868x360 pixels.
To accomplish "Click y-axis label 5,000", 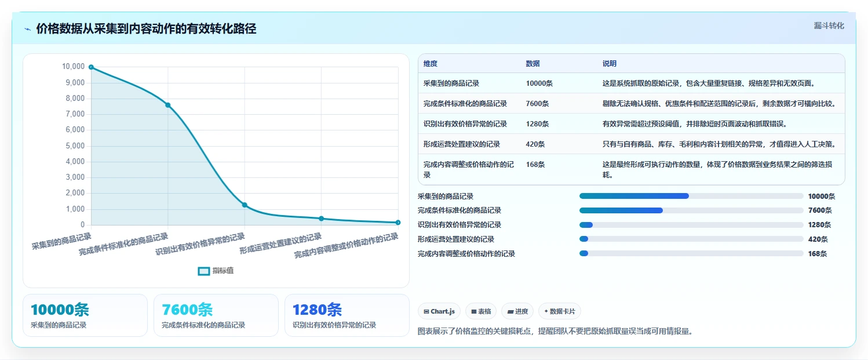I will point(75,146).
